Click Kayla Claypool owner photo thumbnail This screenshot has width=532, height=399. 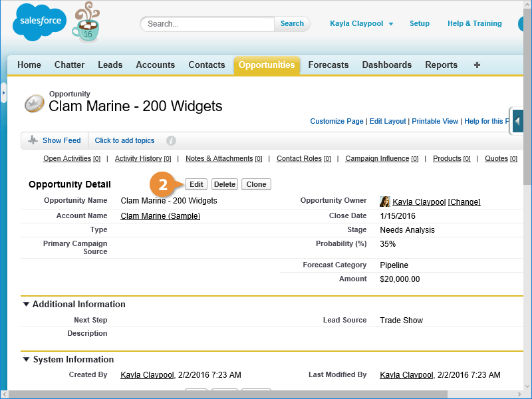pos(385,201)
